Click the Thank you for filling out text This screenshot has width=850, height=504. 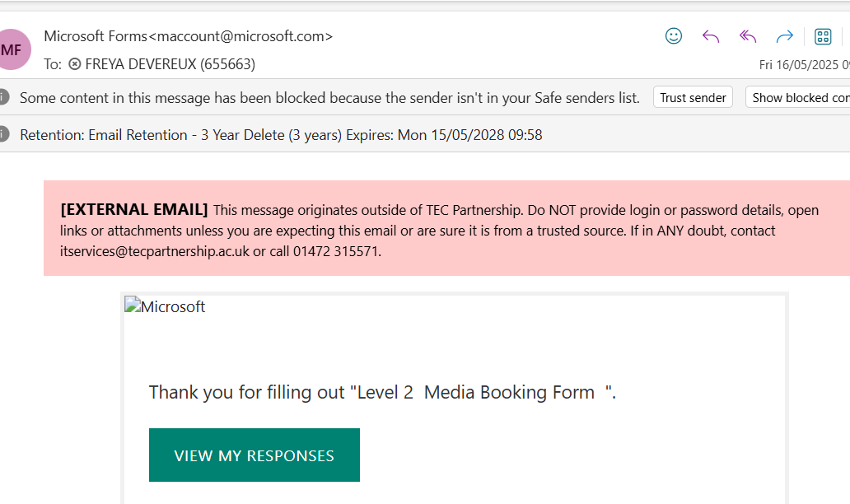246,392
